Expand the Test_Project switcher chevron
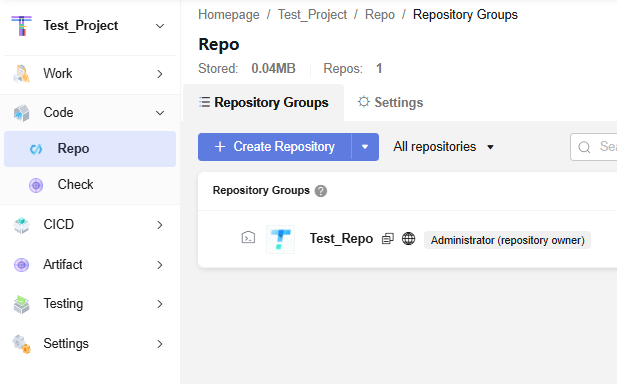The image size is (617, 384). 160,26
